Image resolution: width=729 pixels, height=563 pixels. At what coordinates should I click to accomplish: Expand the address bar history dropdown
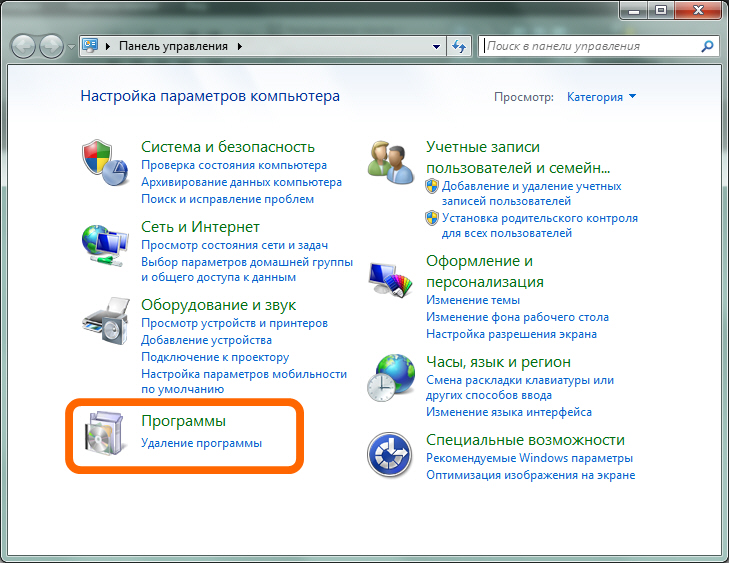436,46
